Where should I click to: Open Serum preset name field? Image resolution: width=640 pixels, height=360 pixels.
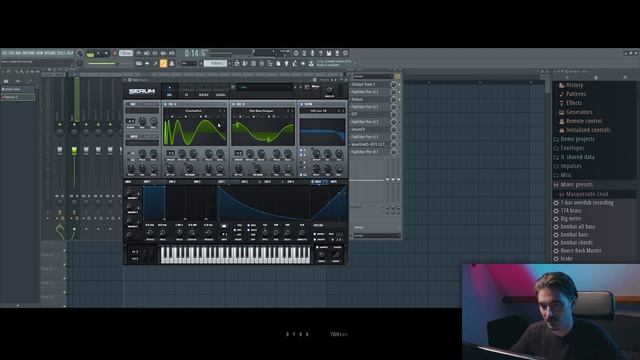264,87
